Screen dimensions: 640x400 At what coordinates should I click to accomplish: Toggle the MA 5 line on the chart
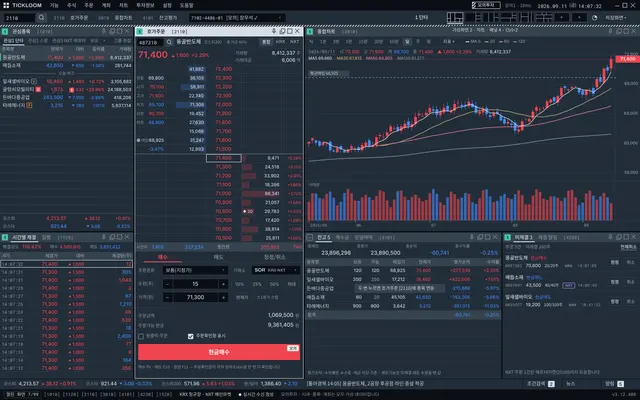(x=473, y=42)
